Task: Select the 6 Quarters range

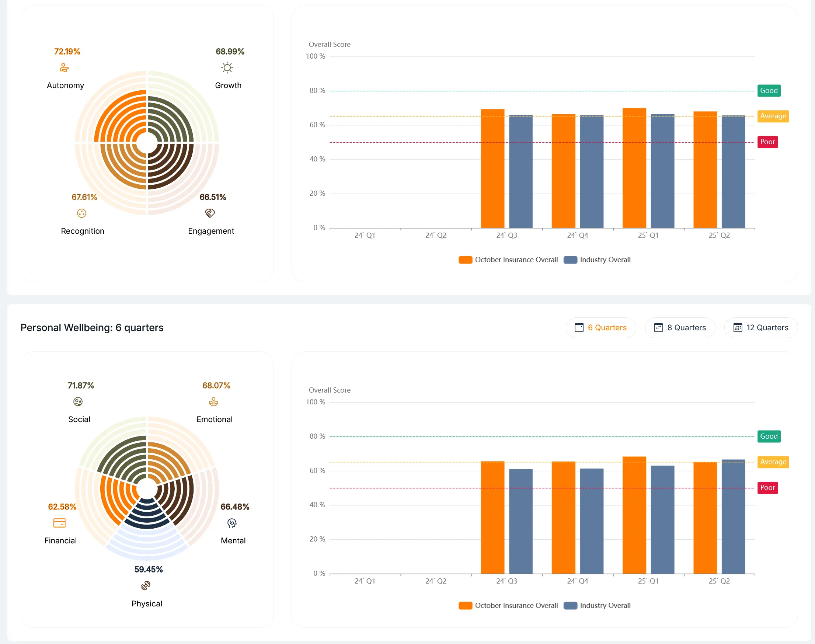Action: [x=600, y=328]
